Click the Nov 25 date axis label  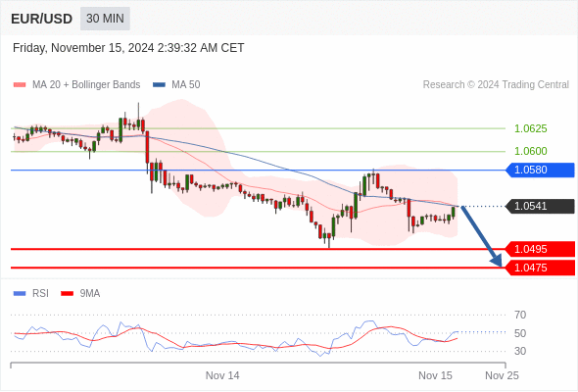pos(502,375)
